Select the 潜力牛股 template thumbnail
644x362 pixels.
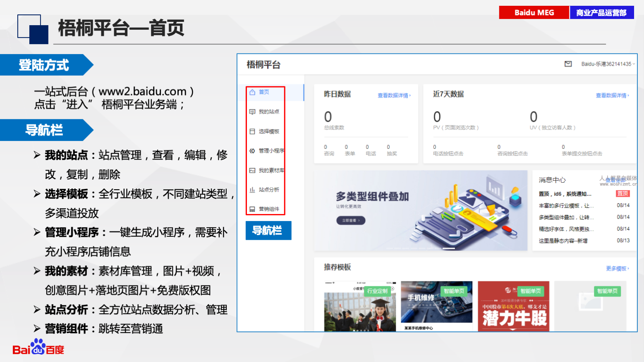[514, 306]
